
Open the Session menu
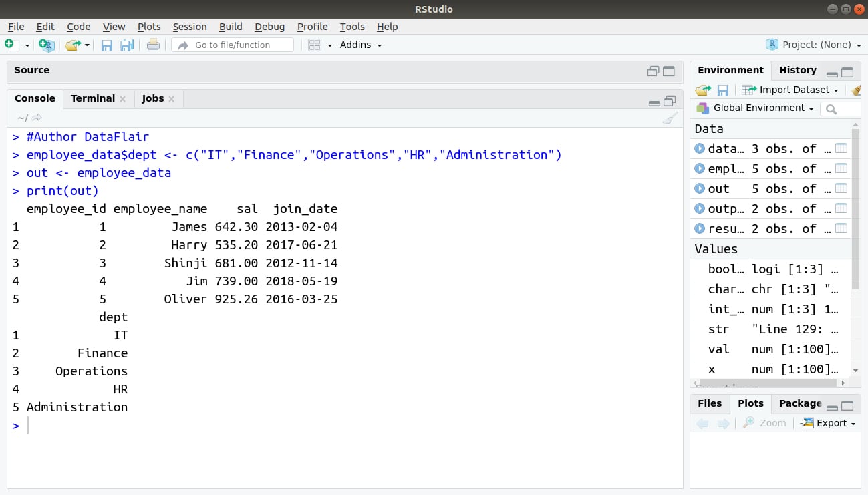[190, 27]
